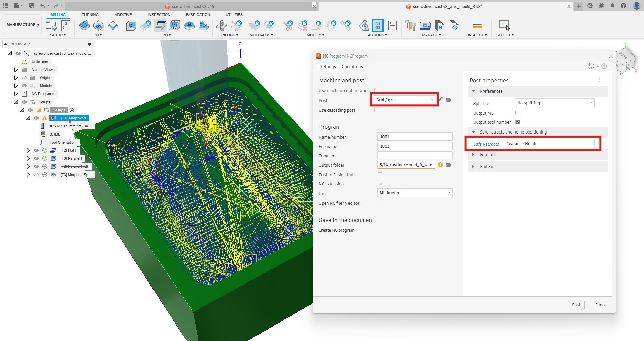
Task: Open the Post dropdown showing Grbl / grbl
Action: [405, 100]
